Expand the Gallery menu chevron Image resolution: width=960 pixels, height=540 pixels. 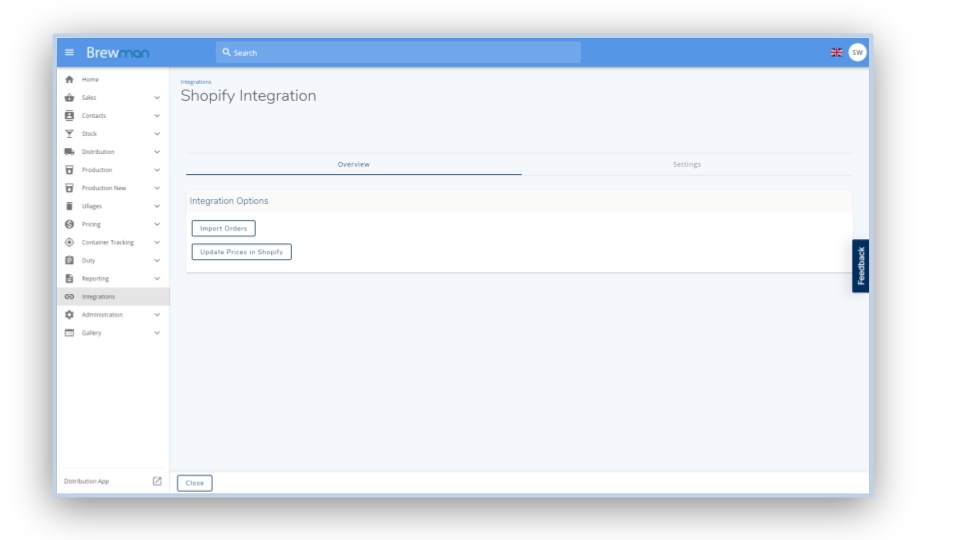pos(157,333)
